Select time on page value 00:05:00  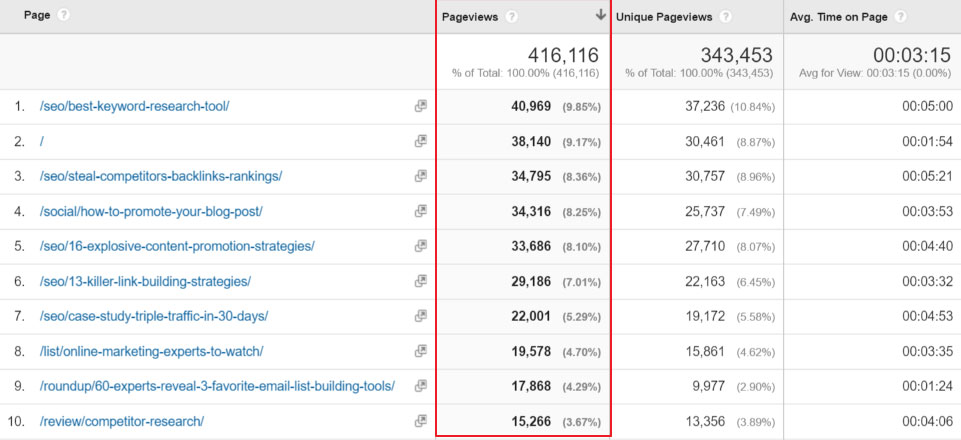coord(927,106)
